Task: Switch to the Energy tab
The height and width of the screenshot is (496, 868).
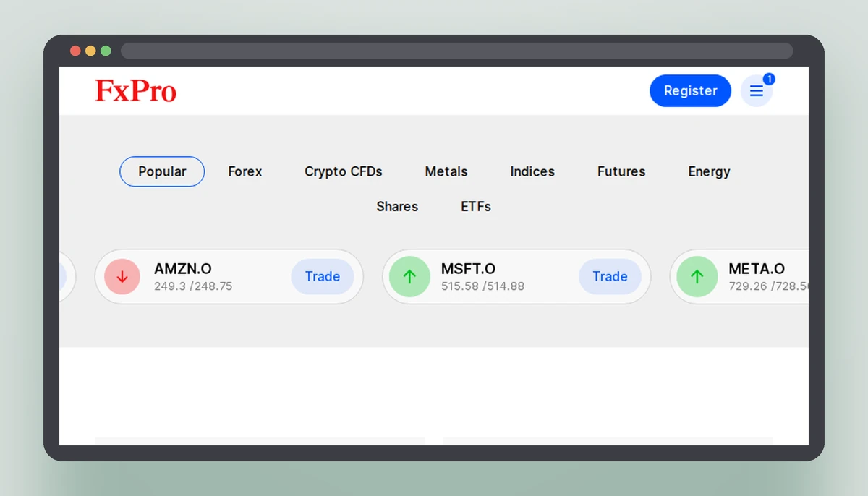Action: [x=709, y=171]
